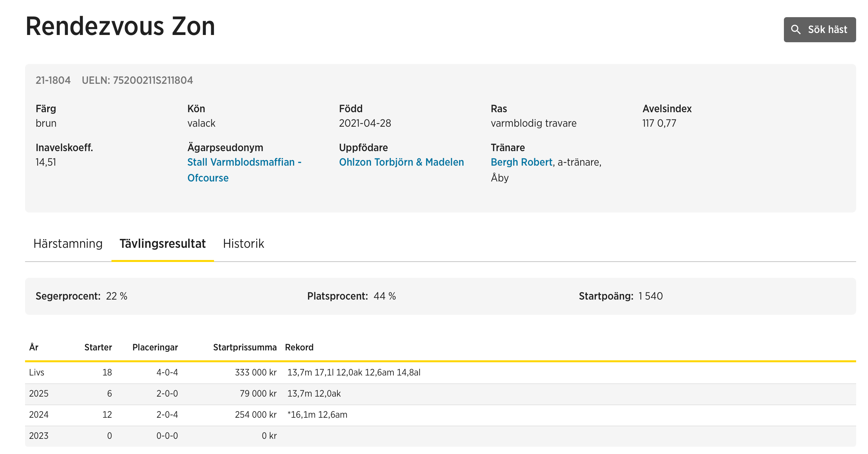Image resolution: width=868 pixels, height=454 pixels.
Task: Click Livs placings 4-0-4
Action: (167, 372)
